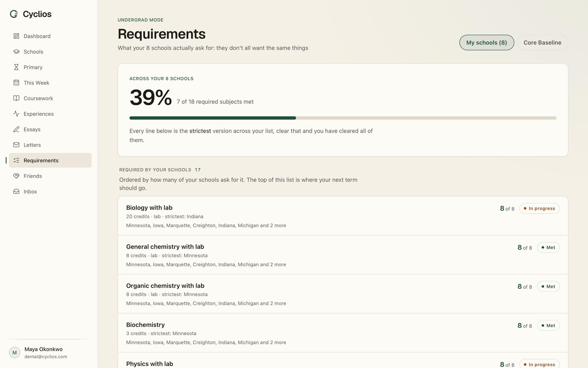Click In progress badge on Biology row

[x=539, y=209]
